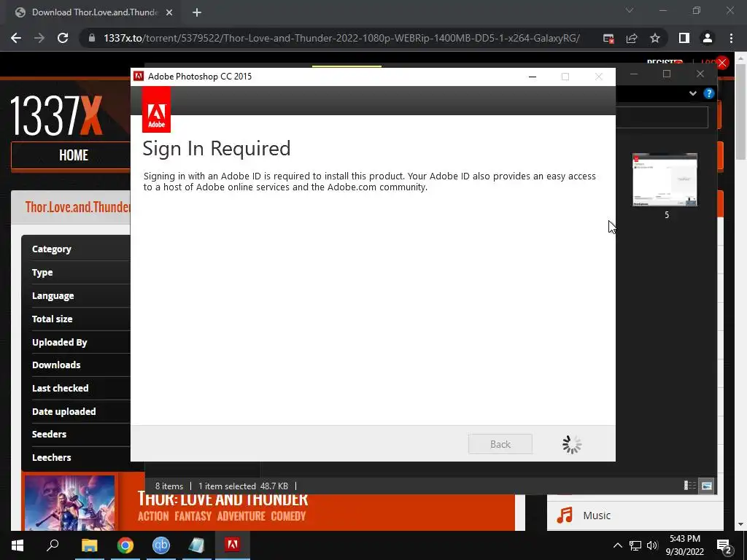Viewport: 747px width, 560px height.
Task: Show hidden system tray icons
Action: click(617, 545)
